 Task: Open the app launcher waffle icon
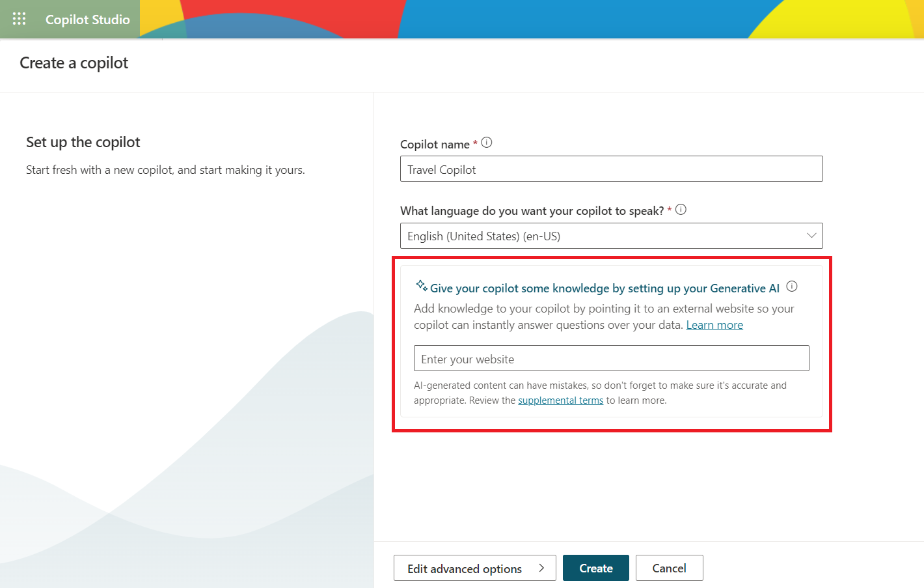(x=20, y=19)
